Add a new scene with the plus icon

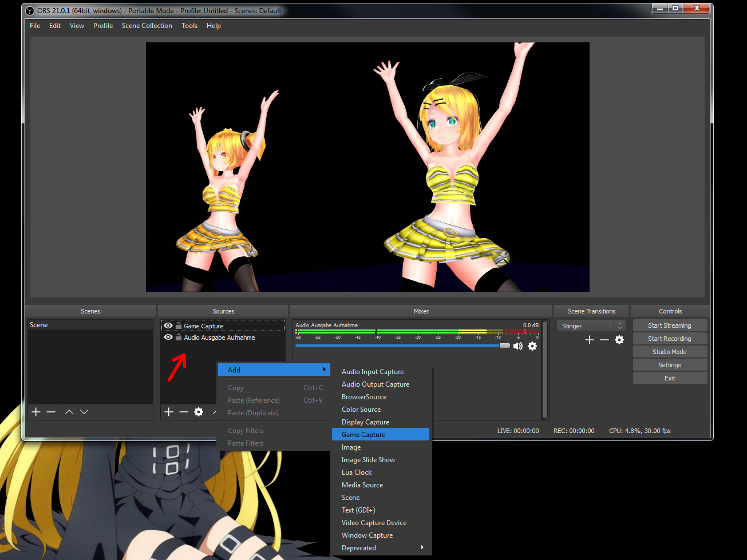click(36, 412)
